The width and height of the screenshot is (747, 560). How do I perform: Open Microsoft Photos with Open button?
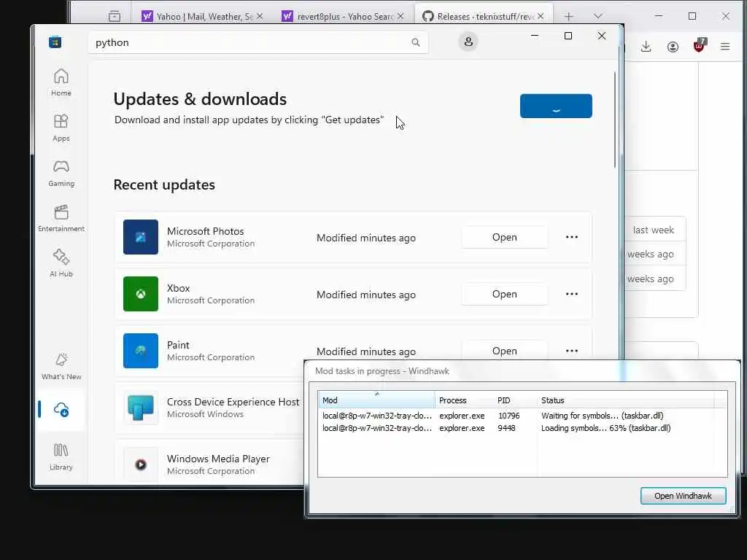click(x=505, y=237)
